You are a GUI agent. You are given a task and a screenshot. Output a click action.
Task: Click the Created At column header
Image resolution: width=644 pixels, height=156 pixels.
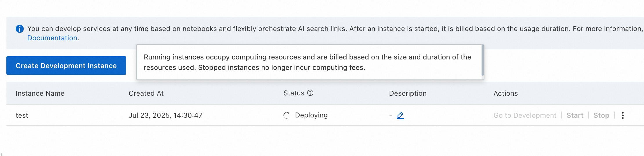tap(146, 93)
